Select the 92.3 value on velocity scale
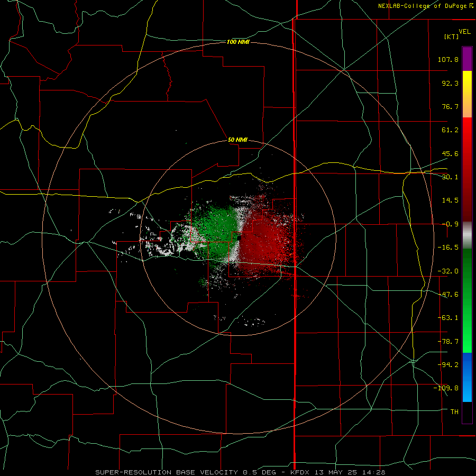The width and height of the screenshot is (476, 476). click(450, 83)
